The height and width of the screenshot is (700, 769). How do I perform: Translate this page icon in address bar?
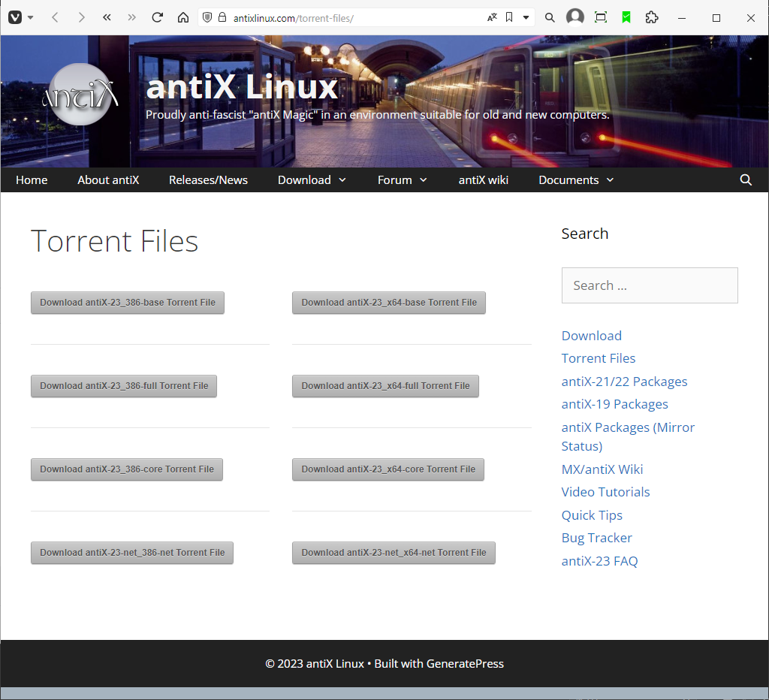[492, 18]
